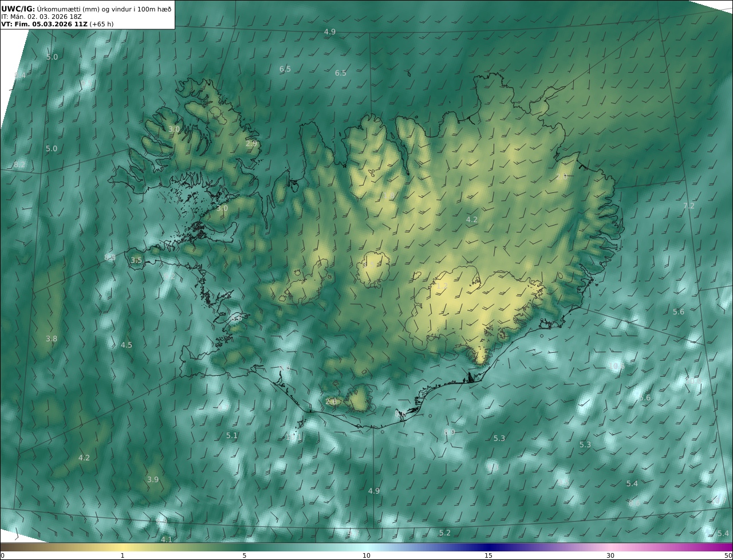The height and width of the screenshot is (560, 733).
Task: Select the '2.9' value label
Action: click(251, 143)
